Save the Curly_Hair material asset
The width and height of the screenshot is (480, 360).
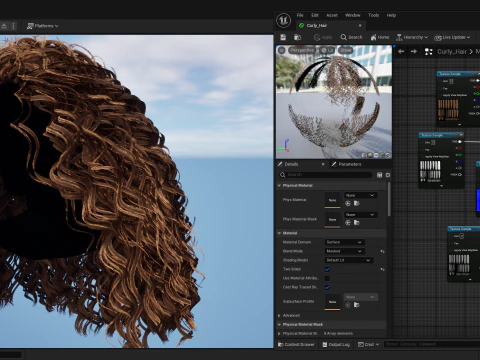pyautogui.click(x=283, y=37)
